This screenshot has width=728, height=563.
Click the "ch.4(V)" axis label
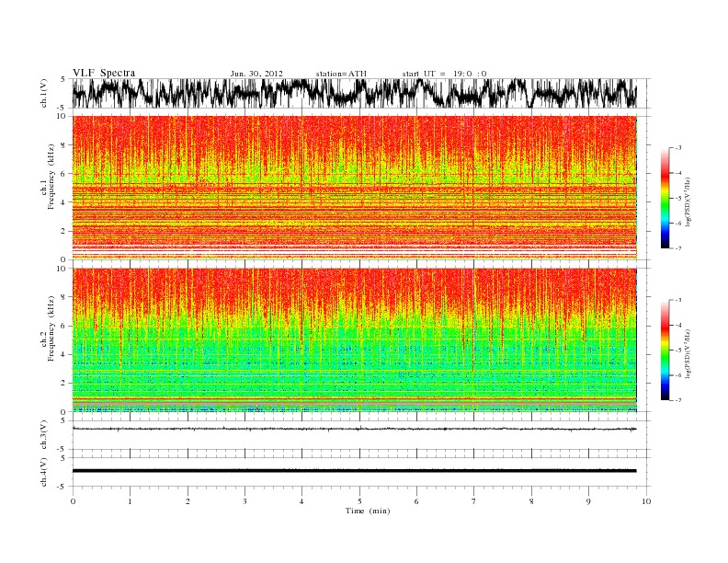pos(44,472)
